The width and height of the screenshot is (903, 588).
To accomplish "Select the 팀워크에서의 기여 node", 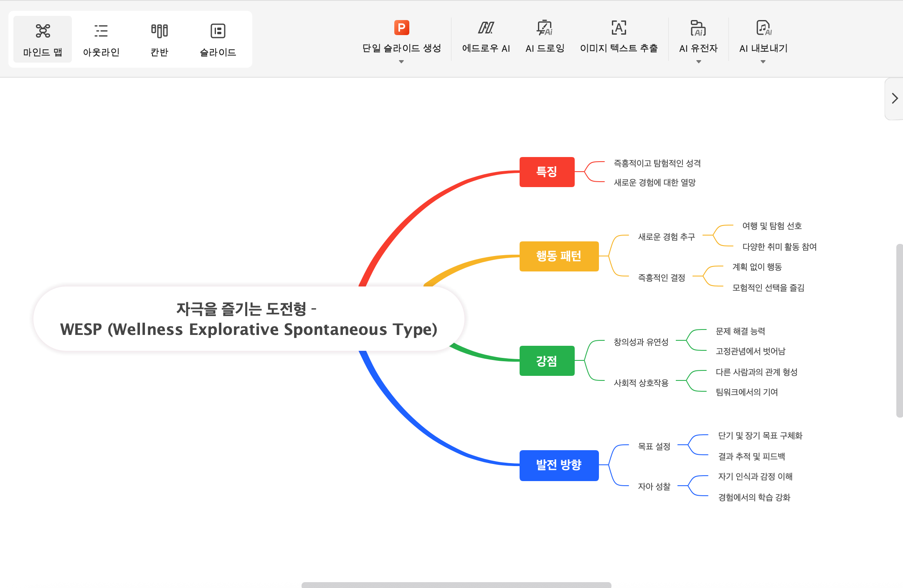I will coord(747,392).
